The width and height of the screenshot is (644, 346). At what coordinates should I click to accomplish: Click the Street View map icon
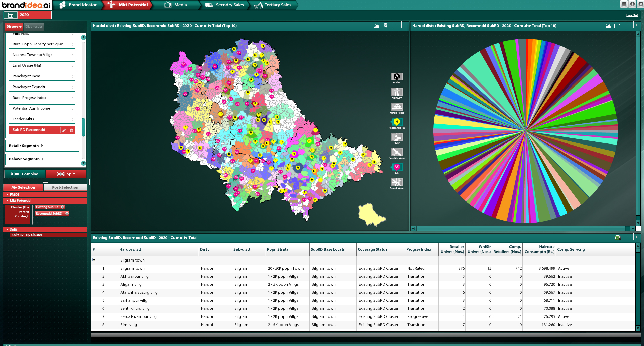(396, 182)
